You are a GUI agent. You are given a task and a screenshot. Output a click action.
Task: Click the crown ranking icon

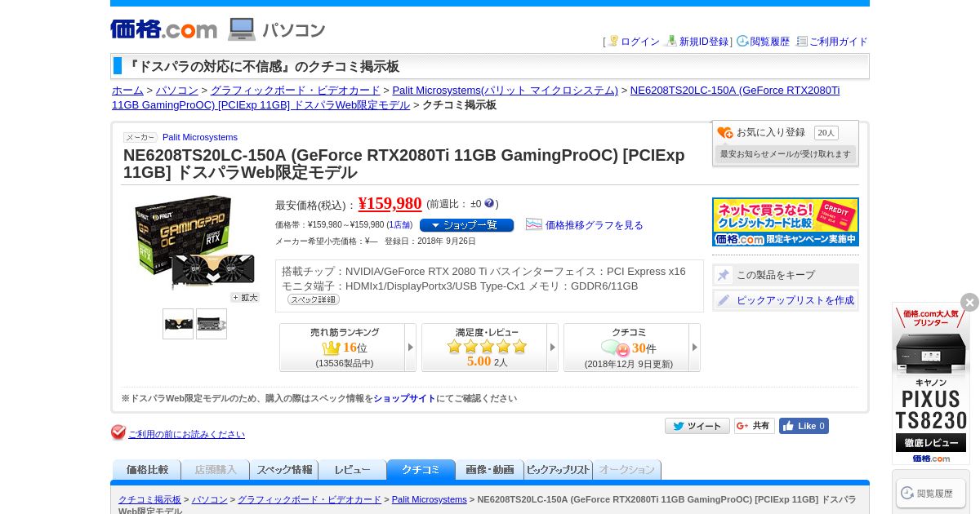click(331, 348)
